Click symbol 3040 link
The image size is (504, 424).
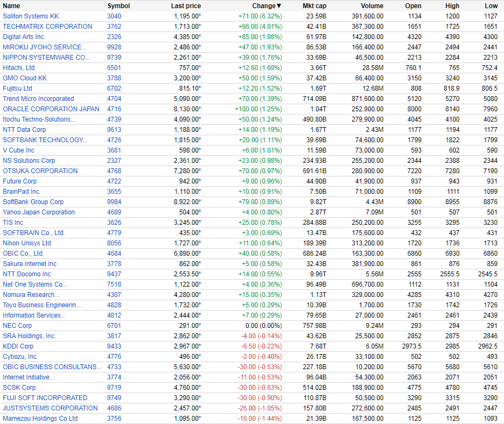click(x=114, y=16)
